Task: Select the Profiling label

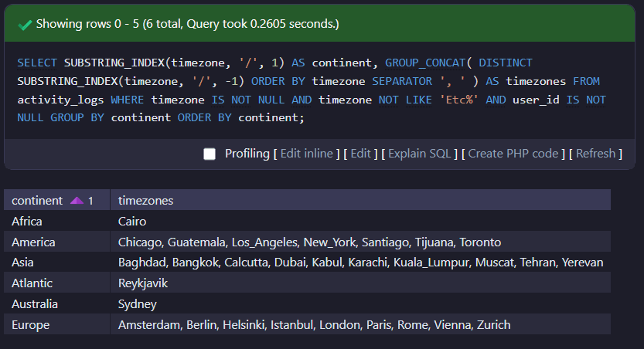Action: [x=247, y=154]
